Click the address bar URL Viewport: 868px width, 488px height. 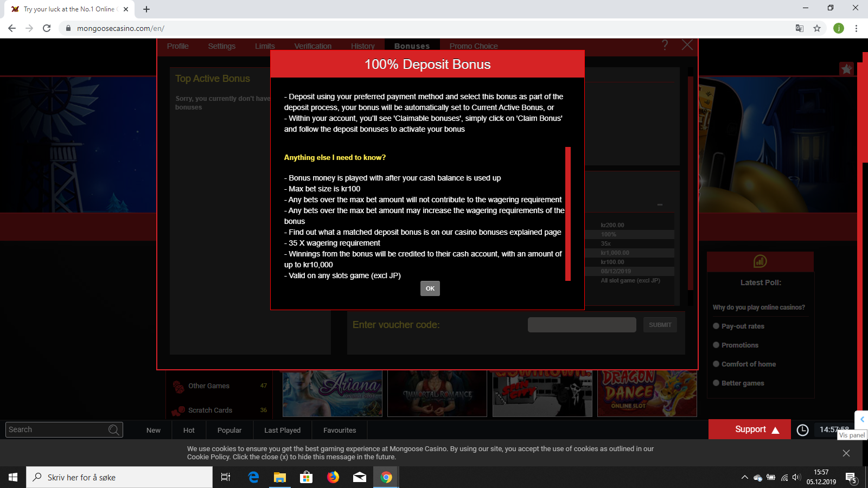(x=120, y=28)
